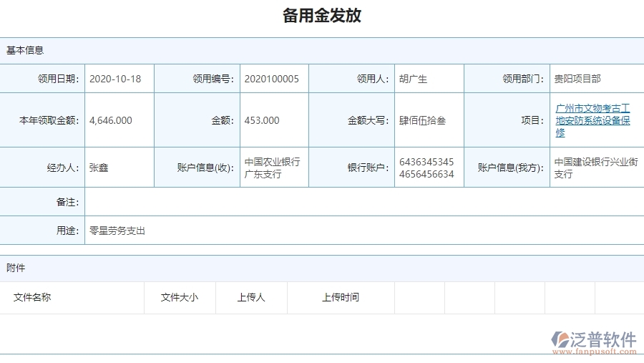Viewport: 644px width, 363px height.
Task: Click the 领用部门 value 贵阳项目部
Action: (577, 79)
